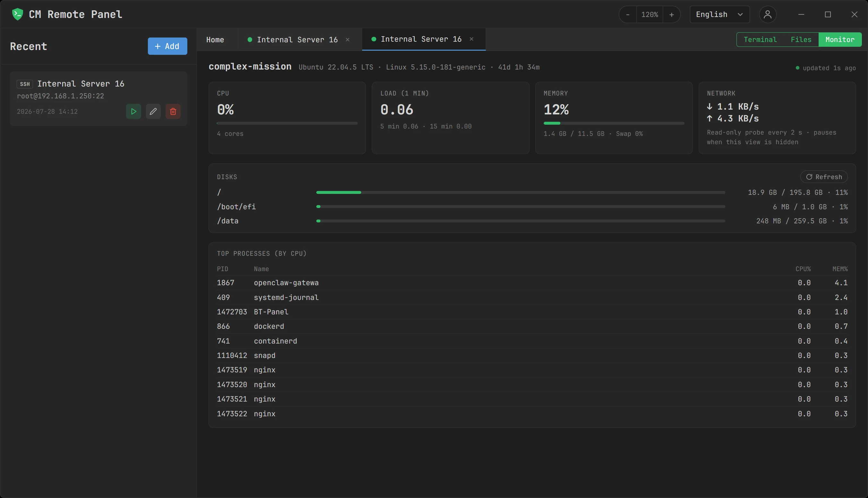Click the network upload arrow icon
This screenshot has height=498, width=868.
[710, 118]
